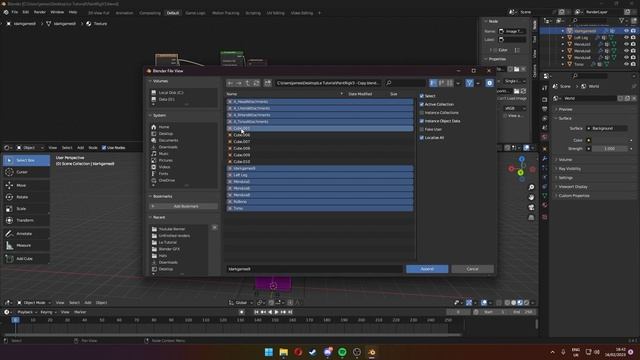Enable Fake User checkbox
640x360 pixels.
[x=422, y=129]
